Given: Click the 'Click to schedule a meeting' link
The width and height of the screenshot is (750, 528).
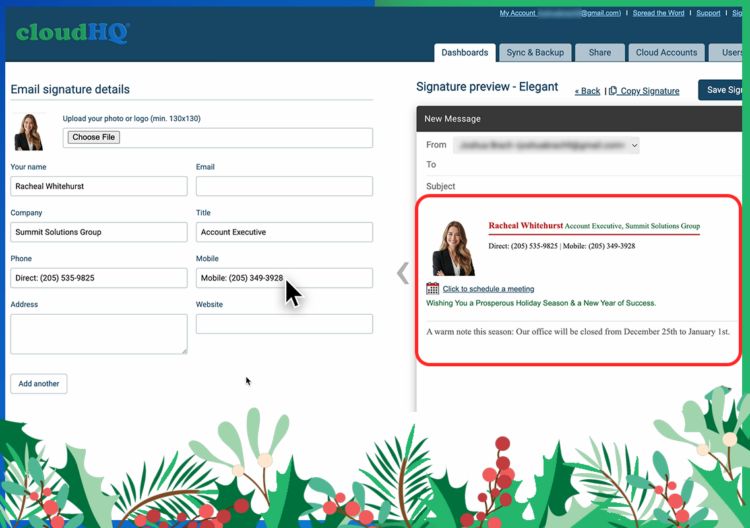Looking at the screenshot, I should [488, 289].
